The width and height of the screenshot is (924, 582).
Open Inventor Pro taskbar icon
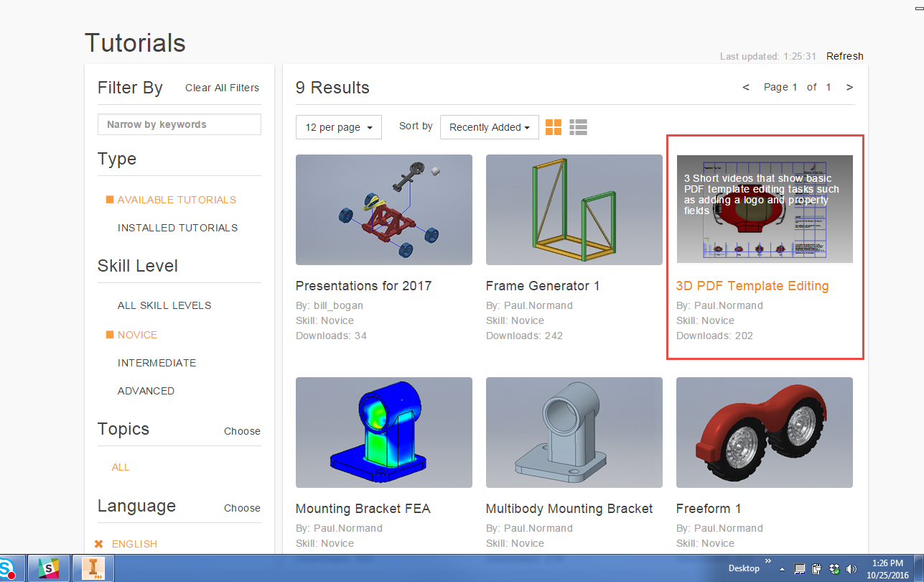(93, 568)
